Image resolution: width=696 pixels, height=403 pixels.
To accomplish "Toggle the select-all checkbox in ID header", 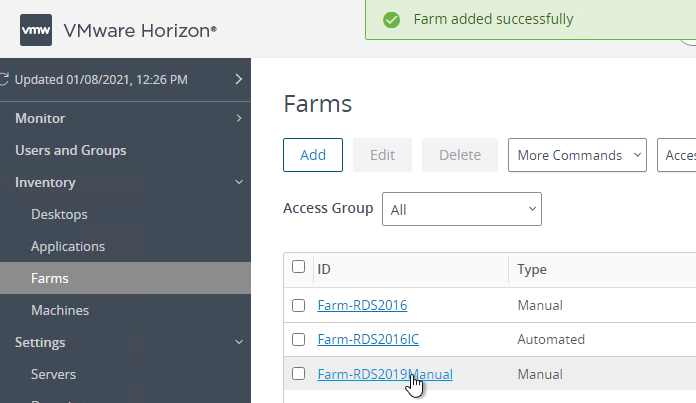I will 298,267.
